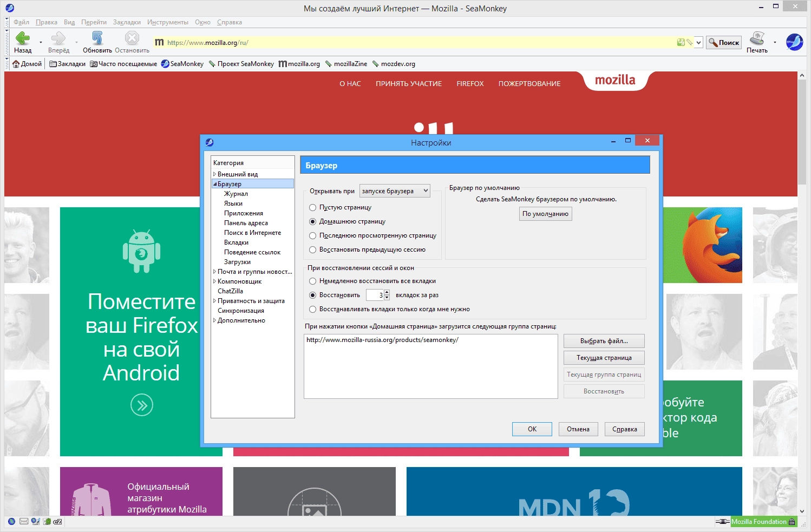Open the SeaMonkey bookmark in bookmarks bar

(x=182, y=64)
